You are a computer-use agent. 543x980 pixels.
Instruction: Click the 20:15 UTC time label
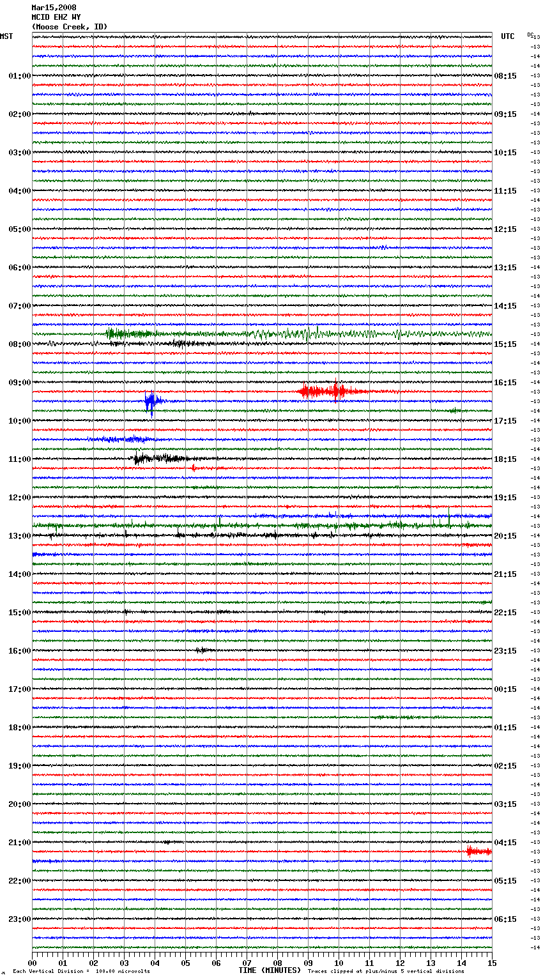pos(505,536)
